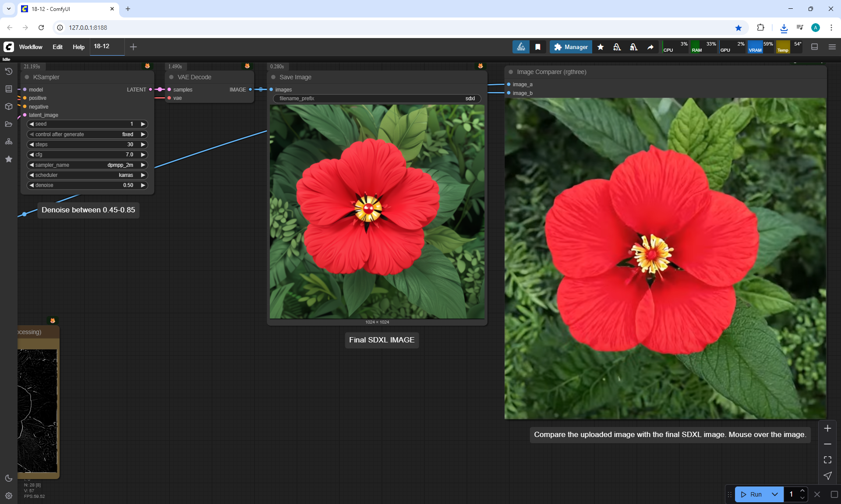Collapse the KSampler node via its dot
Screen dimensions: 841x504
(x=27, y=77)
